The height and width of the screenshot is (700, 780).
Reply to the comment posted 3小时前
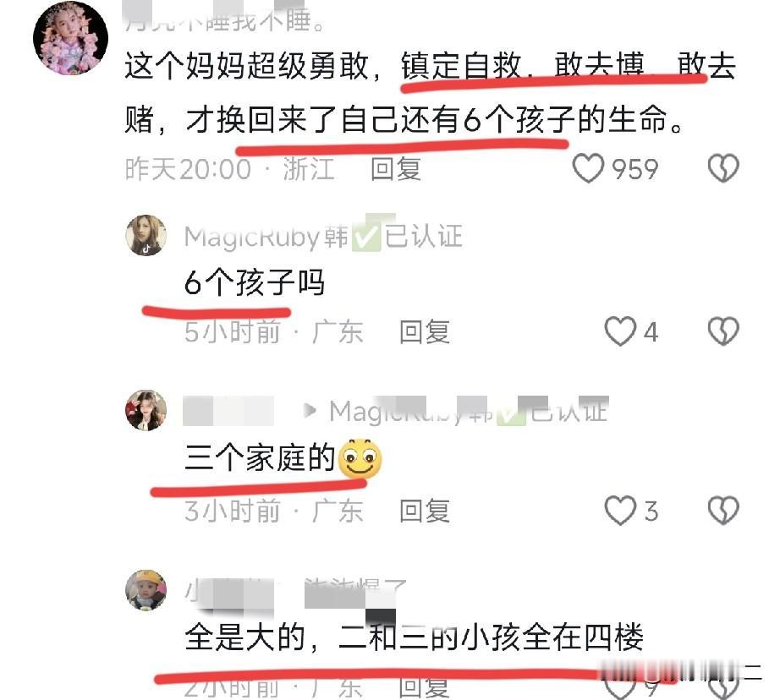tap(425, 511)
